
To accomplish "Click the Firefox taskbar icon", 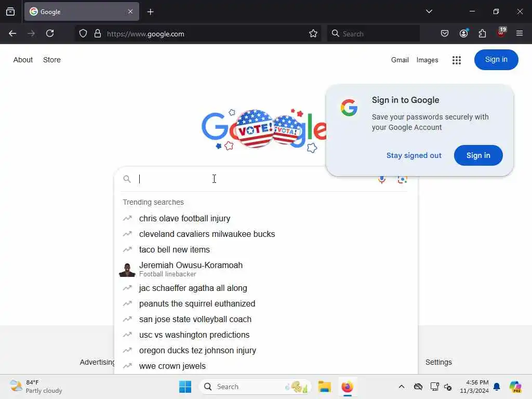I will click(347, 387).
